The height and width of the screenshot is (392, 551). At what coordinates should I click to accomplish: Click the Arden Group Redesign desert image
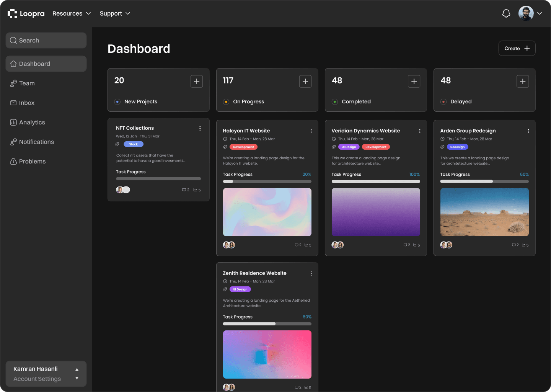pyautogui.click(x=484, y=212)
